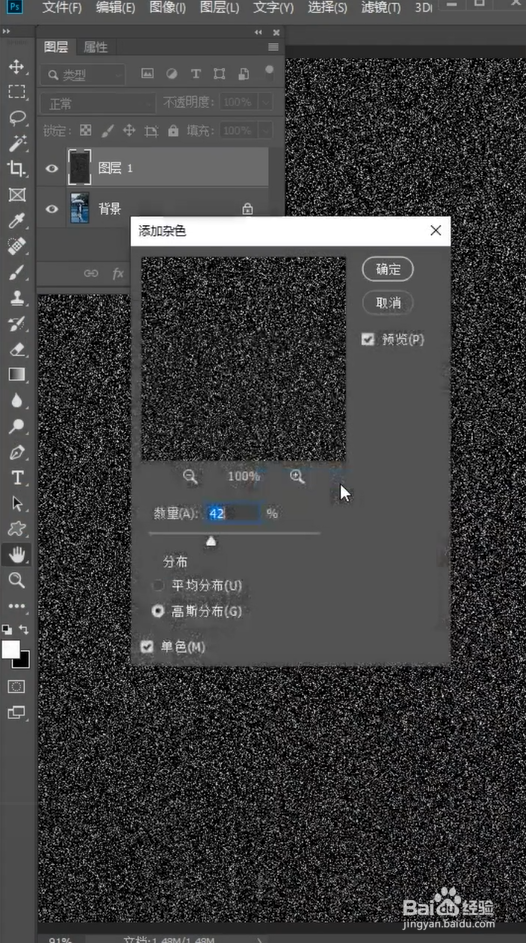Click the white foreground color swatch
526x943 pixels.
pyautogui.click(x=11, y=650)
